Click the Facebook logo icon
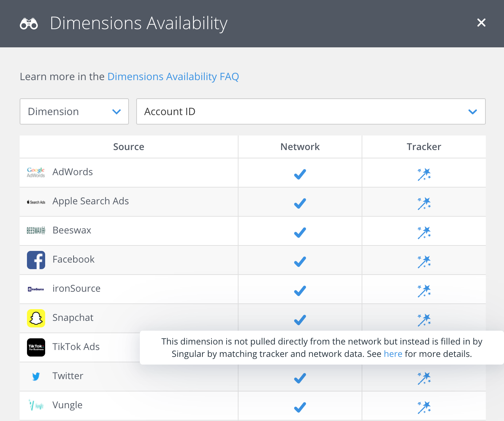The image size is (504, 421). [x=36, y=260]
